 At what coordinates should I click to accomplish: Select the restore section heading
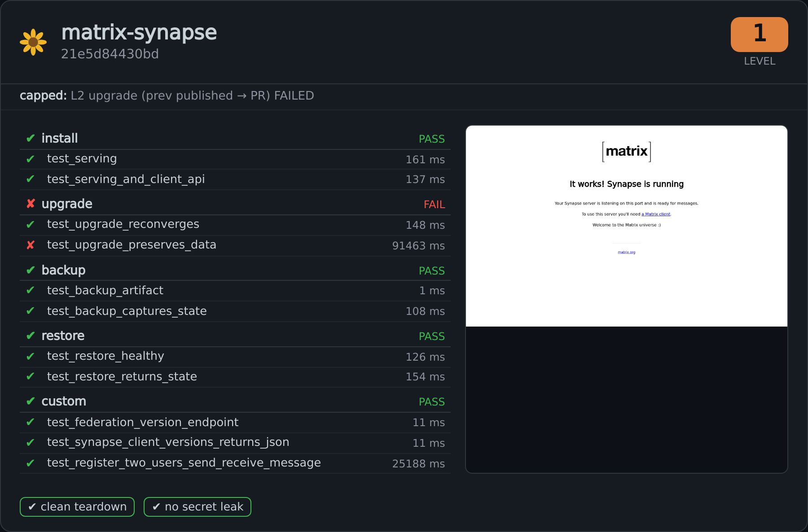[x=63, y=336]
